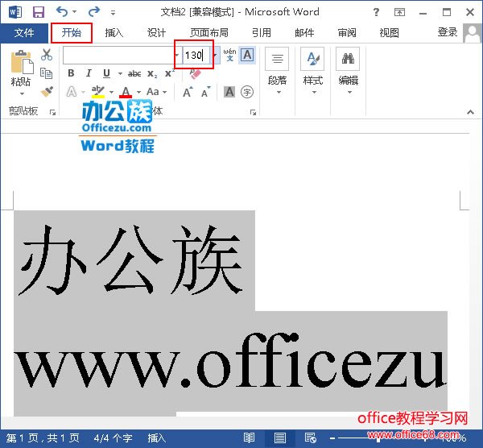Click the 登录 sign-in link

(x=448, y=32)
